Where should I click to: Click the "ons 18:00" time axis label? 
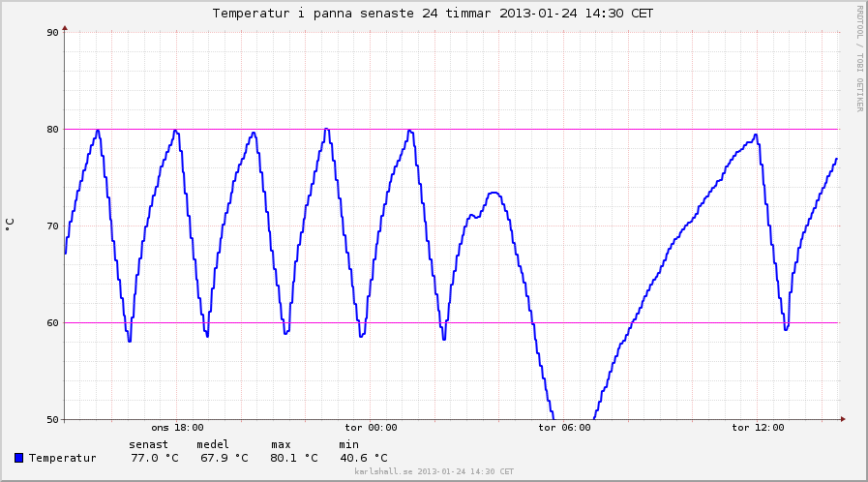[177, 427]
